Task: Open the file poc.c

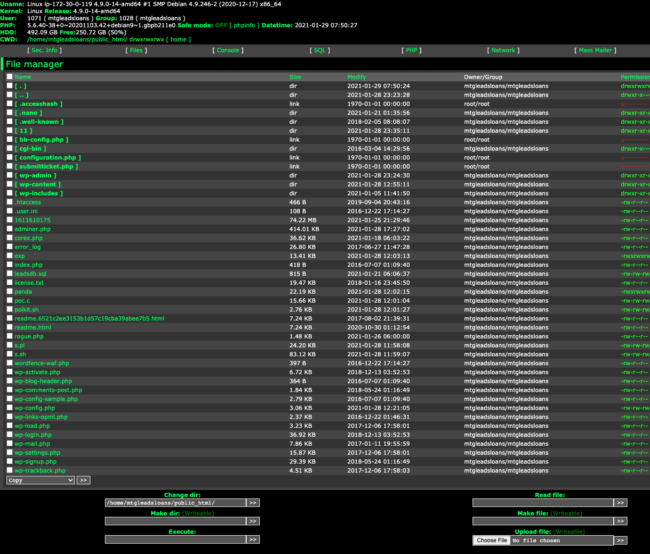Action: click(22, 301)
